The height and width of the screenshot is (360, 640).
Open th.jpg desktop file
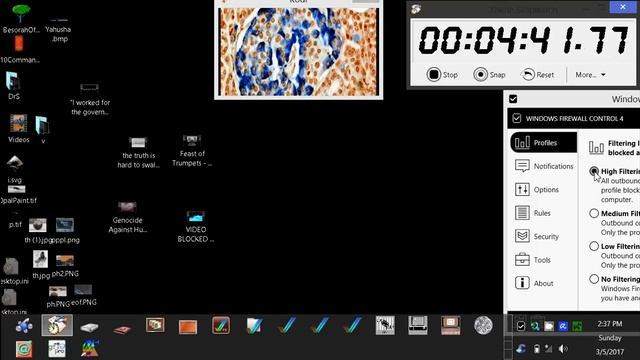(41, 264)
